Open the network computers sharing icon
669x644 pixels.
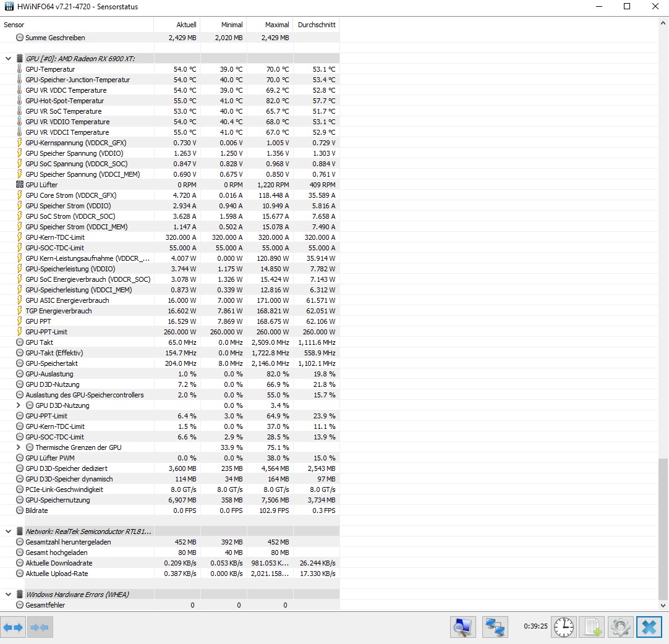pos(495,627)
